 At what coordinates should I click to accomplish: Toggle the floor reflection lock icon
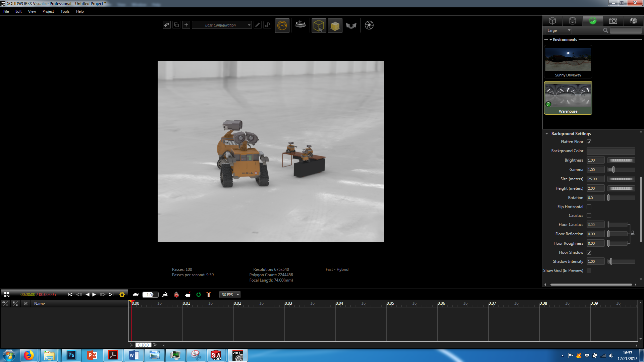point(633,233)
